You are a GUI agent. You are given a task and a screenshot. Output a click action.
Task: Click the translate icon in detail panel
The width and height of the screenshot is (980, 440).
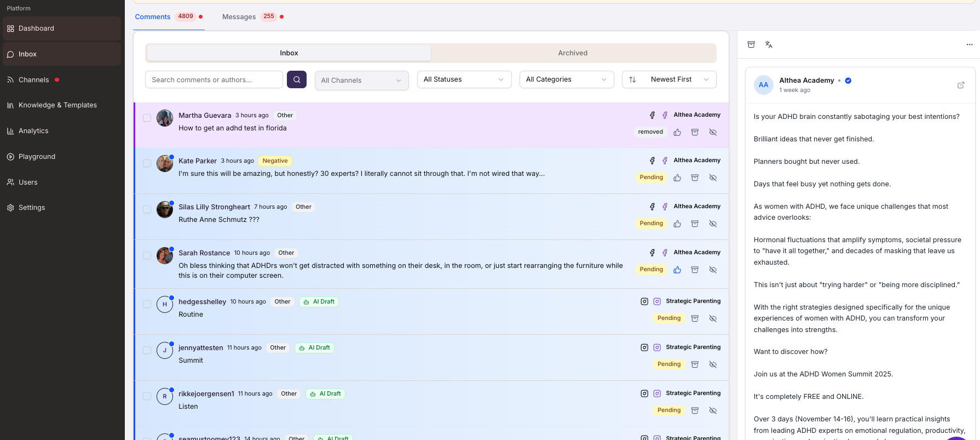coord(769,44)
